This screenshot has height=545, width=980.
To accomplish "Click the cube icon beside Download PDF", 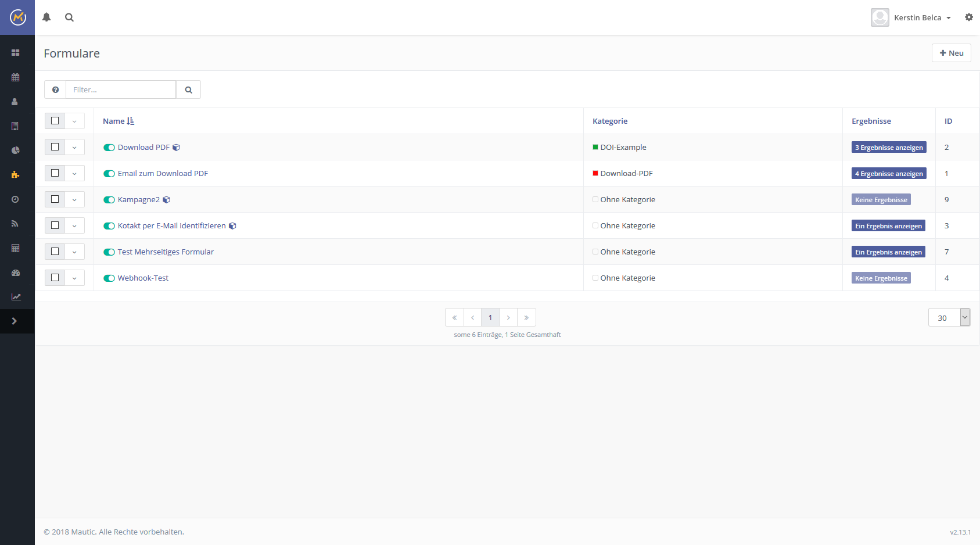I will tap(176, 148).
